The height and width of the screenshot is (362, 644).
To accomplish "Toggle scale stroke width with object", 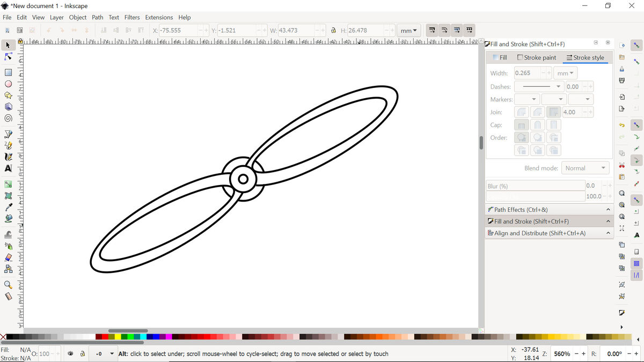I will tap(431, 31).
